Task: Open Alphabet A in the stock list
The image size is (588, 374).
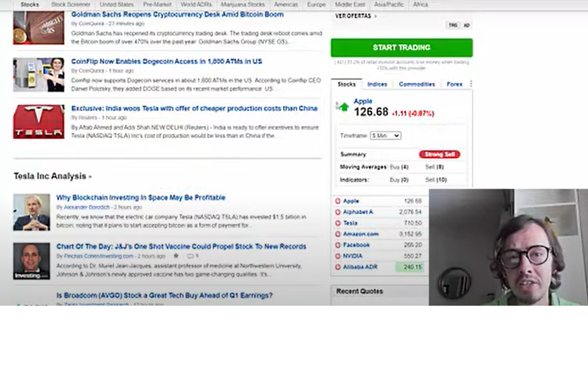Action: pos(358,212)
